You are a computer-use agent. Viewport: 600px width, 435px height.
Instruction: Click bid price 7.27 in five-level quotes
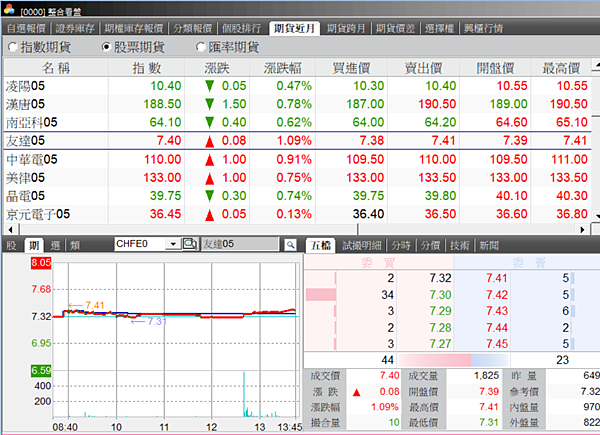pos(440,344)
